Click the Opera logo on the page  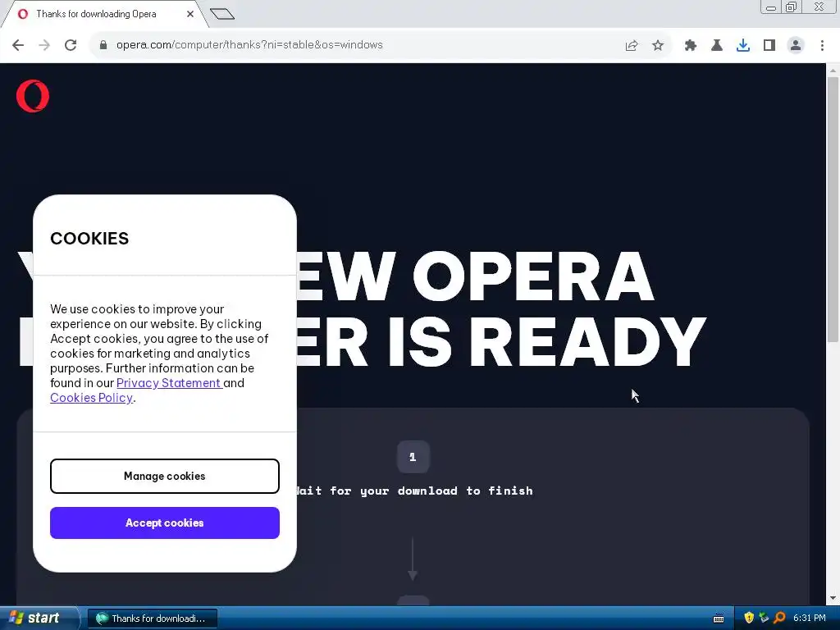coord(33,96)
